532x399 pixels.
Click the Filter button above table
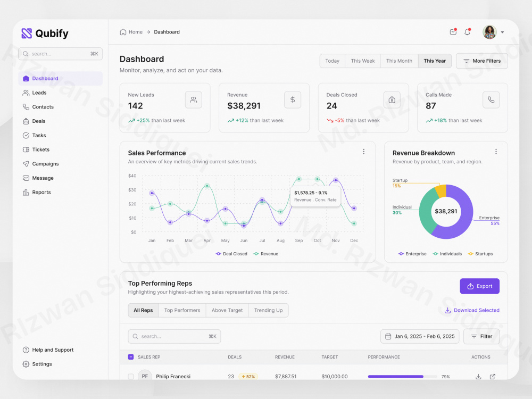point(481,337)
